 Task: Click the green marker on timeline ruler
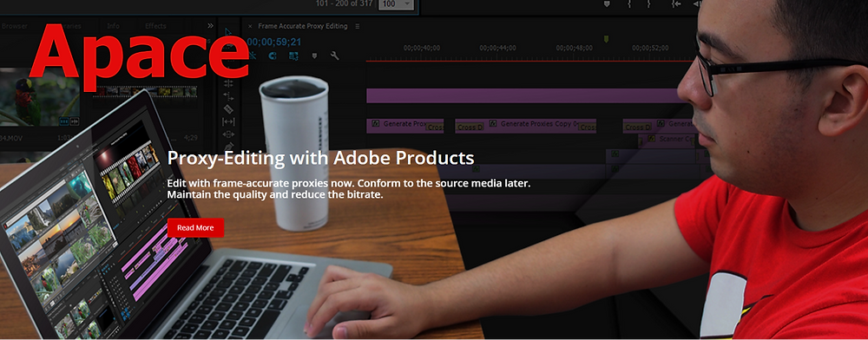pyautogui.click(x=606, y=39)
